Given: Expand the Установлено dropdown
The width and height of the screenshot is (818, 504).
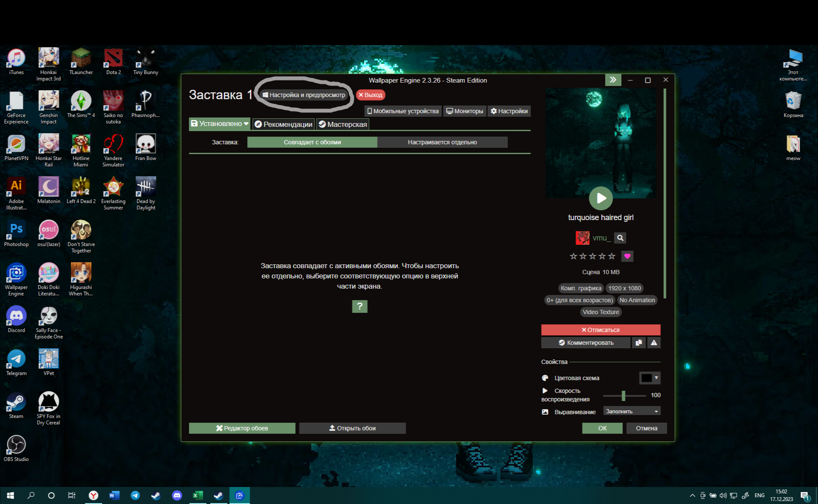Looking at the screenshot, I should 246,124.
